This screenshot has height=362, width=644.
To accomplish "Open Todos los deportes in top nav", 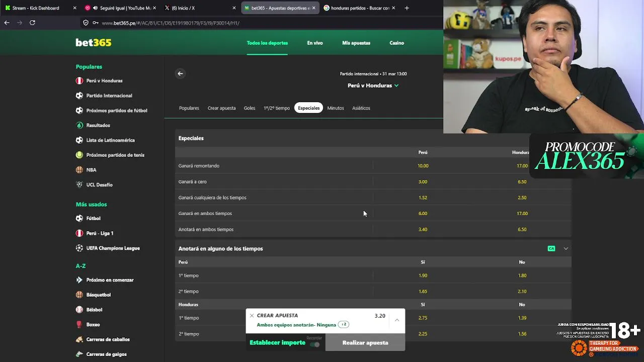I will tap(267, 43).
